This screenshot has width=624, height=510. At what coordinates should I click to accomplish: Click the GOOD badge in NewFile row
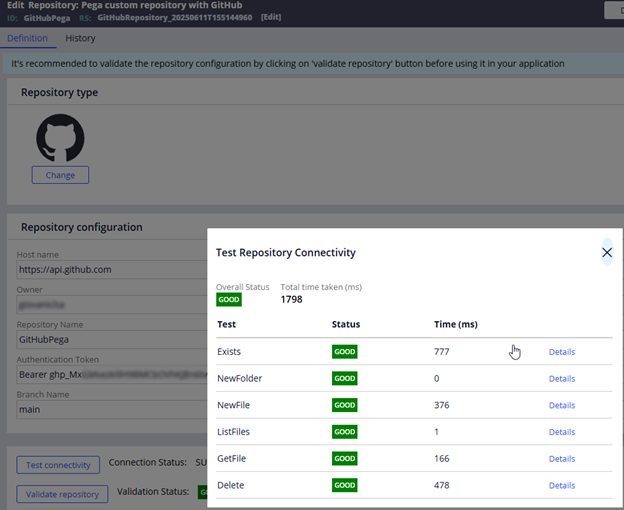tap(345, 405)
